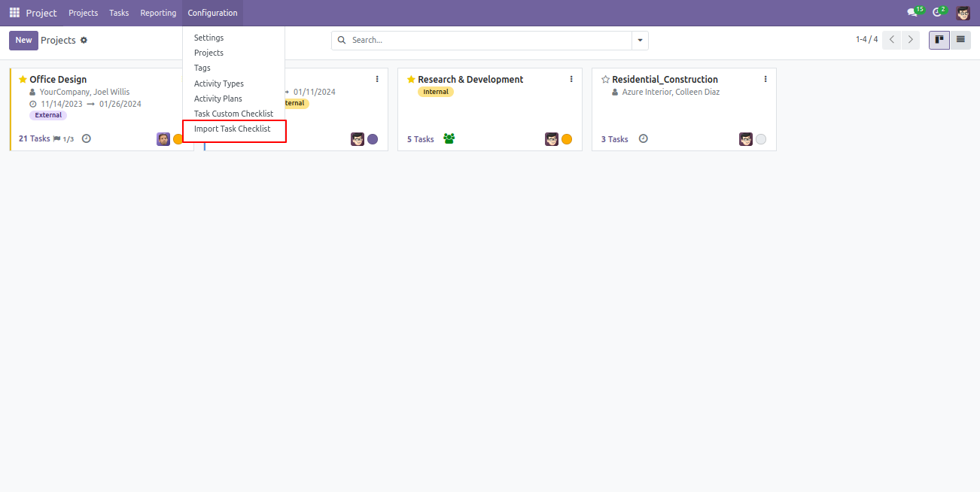Screen dimensions: 980x492
Task: Unstar the Research & Development project
Action: tap(411, 79)
